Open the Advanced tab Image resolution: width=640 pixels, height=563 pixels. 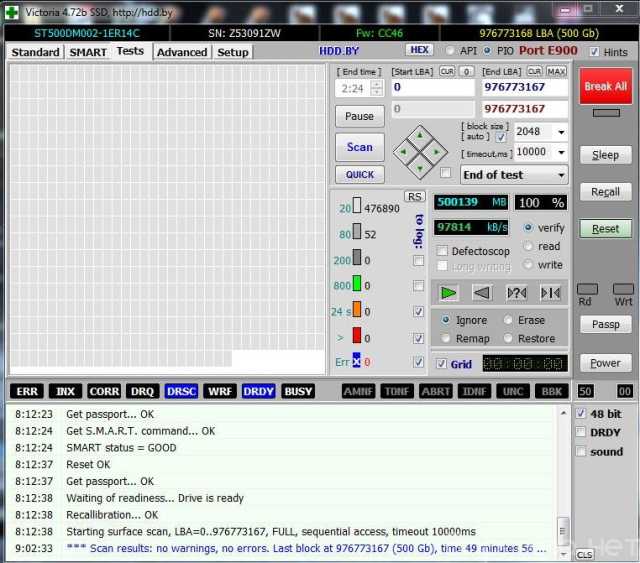182,52
